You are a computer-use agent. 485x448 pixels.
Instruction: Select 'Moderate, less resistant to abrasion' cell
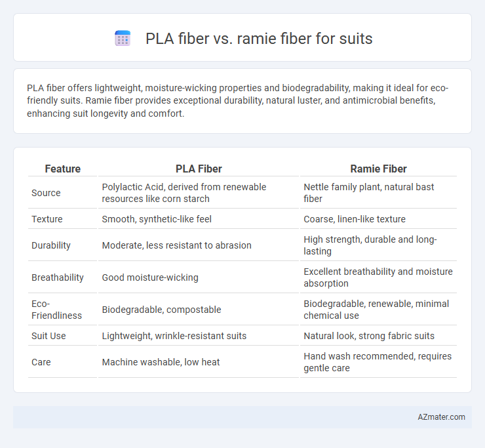(x=199, y=245)
